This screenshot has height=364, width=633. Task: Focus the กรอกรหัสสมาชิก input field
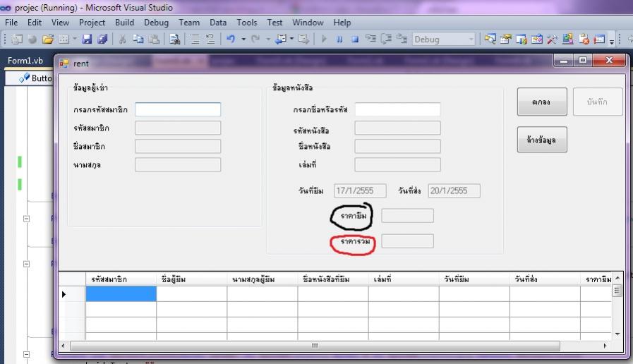pos(178,109)
